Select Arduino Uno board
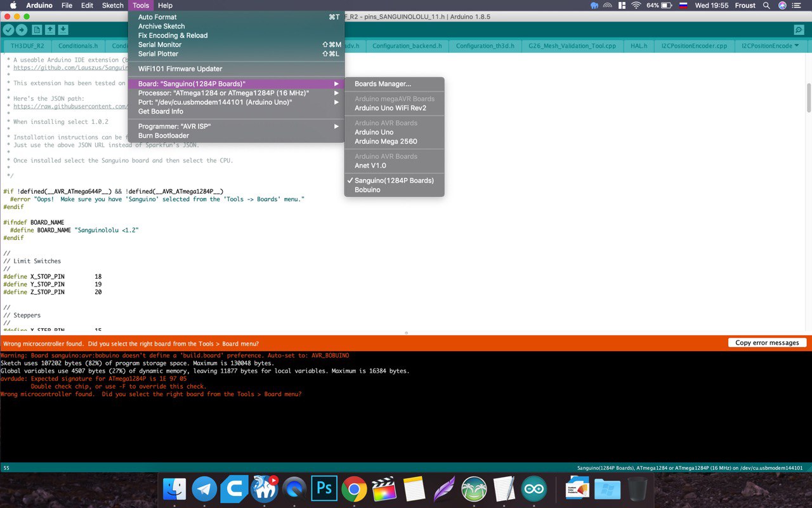 click(x=394, y=132)
